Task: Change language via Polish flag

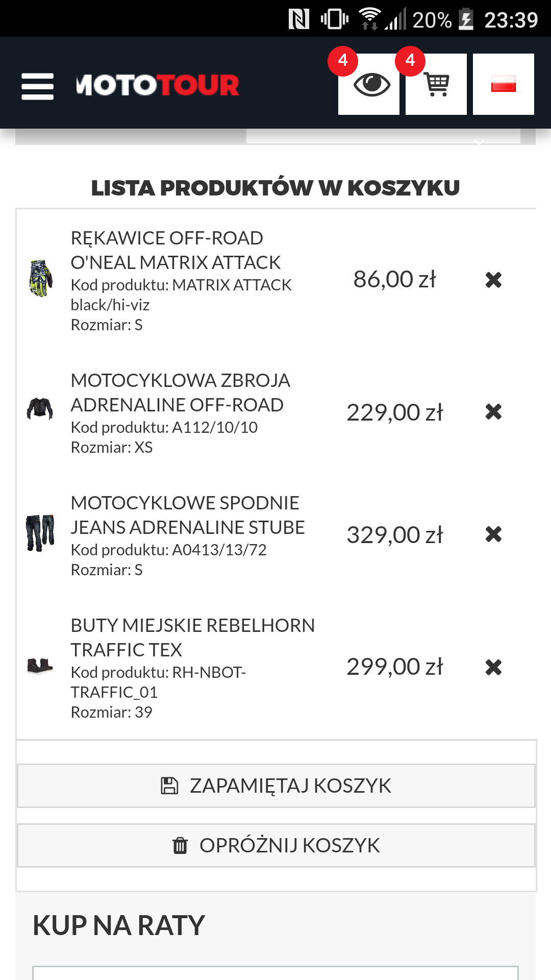Action: (x=503, y=84)
